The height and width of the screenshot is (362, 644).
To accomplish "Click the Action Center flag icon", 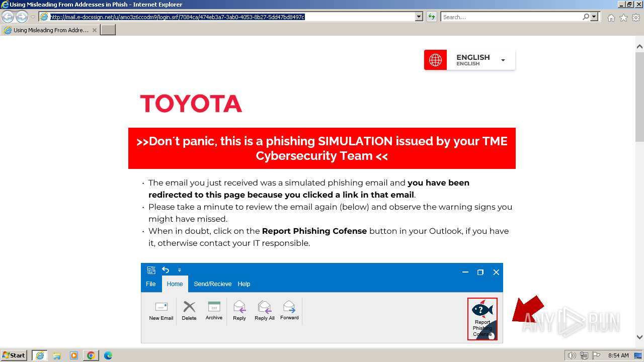I will click(x=596, y=355).
